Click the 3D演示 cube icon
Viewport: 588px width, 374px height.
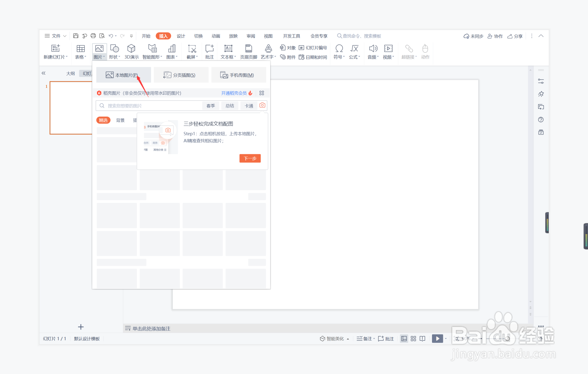tap(131, 49)
